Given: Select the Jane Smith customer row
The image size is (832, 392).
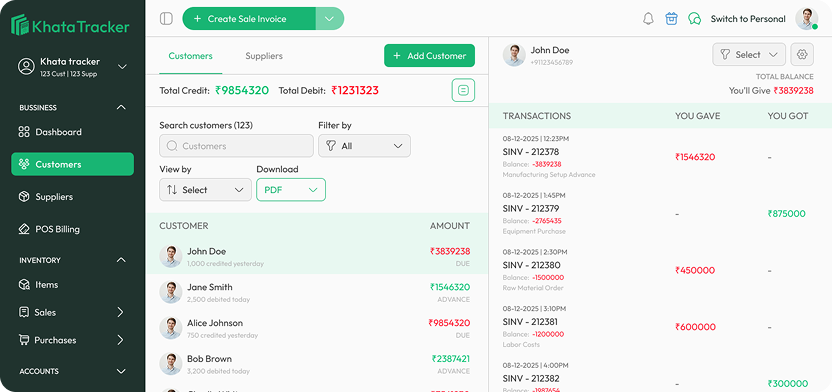Looking at the screenshot, I should pyautogui.click(x=317, y=292).
